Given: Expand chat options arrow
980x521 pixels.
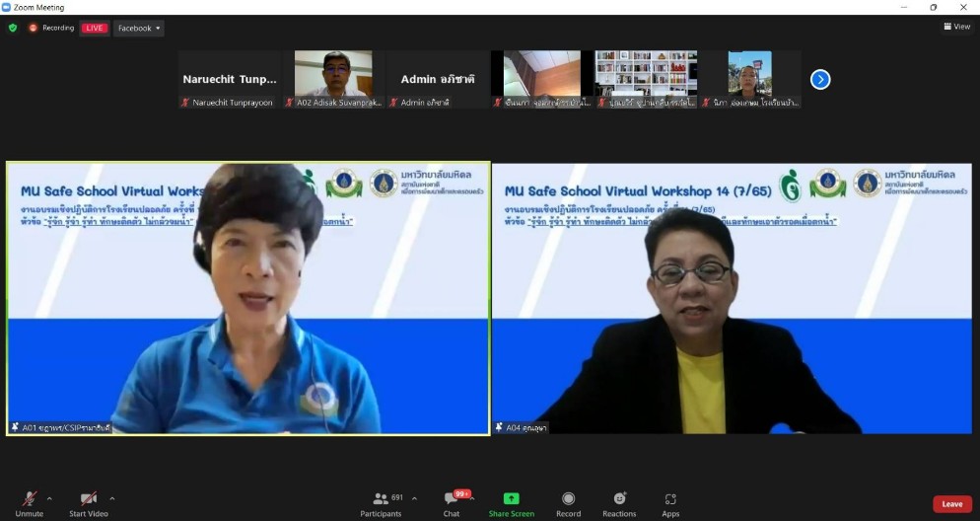Looking at the screenshot, I should coord(472,498).
